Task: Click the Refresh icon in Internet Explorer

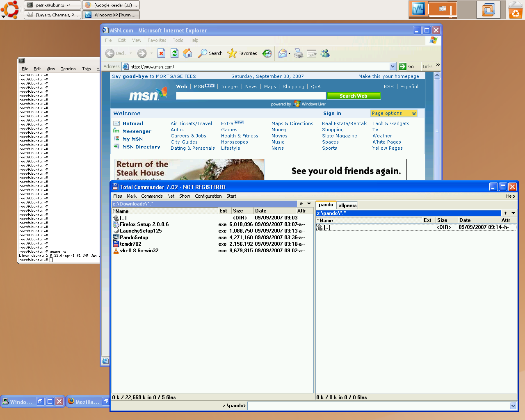Action: pyautogui.click(x=174, y=53)
